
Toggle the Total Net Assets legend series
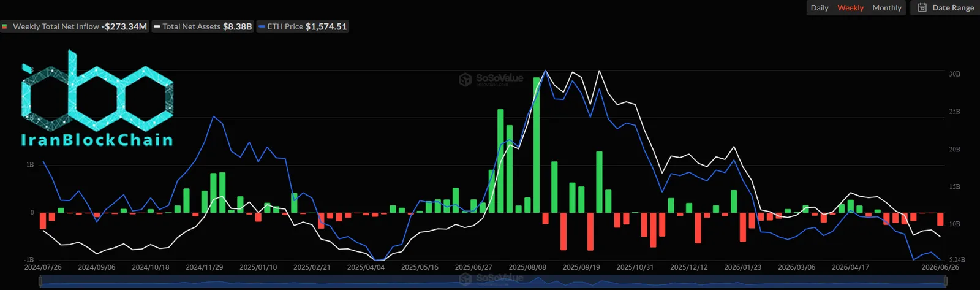coord(203,26)
